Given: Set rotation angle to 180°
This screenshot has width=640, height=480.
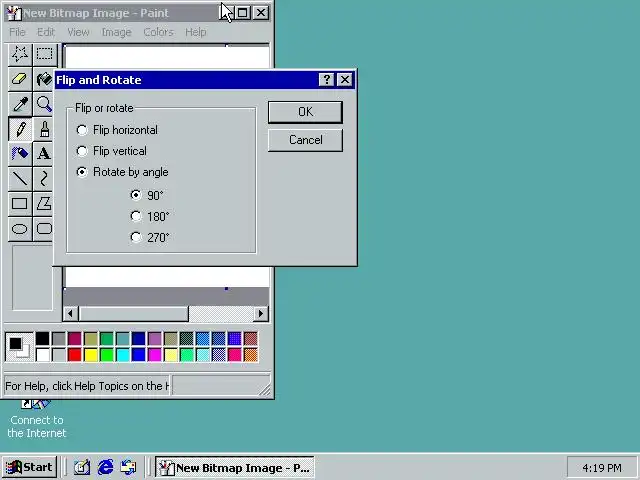Looking at the screenshot, I should 149,216.
